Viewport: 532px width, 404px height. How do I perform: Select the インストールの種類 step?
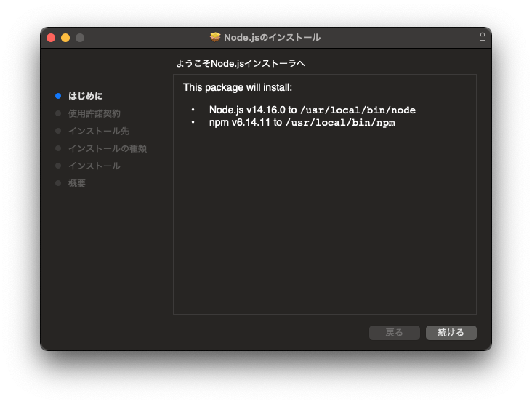click(x=108, y=148)
